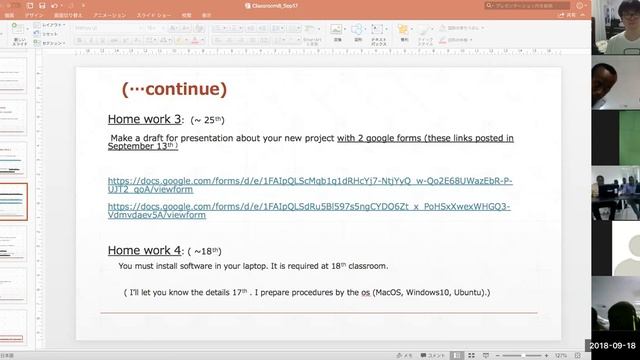Viewport: 640px width, 360px height.
Task: Open the アニメーション animations tab
Action: 110,15
